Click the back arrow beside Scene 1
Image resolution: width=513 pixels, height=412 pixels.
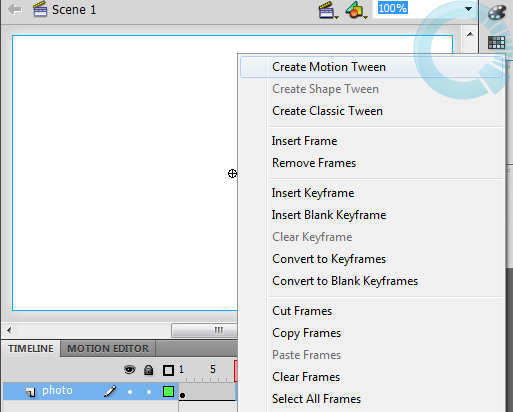(15, 10)
